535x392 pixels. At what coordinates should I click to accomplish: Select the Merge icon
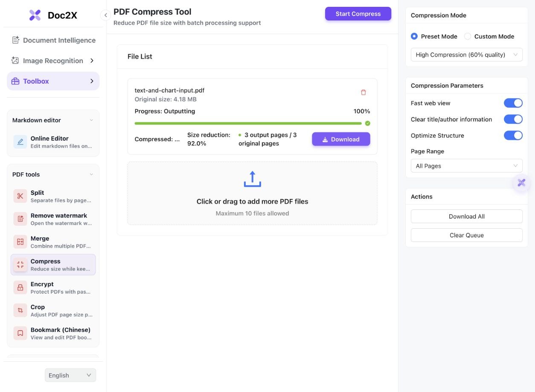point(20,242)
